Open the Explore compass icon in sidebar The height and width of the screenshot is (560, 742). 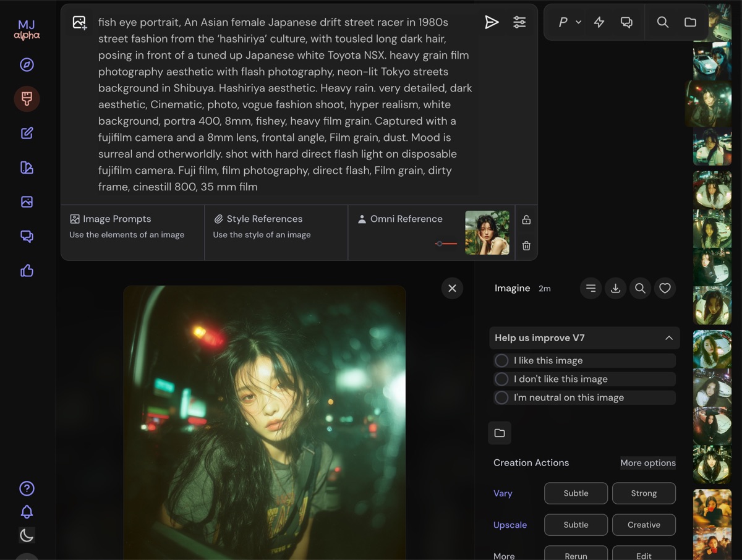(x=27, y=65)
